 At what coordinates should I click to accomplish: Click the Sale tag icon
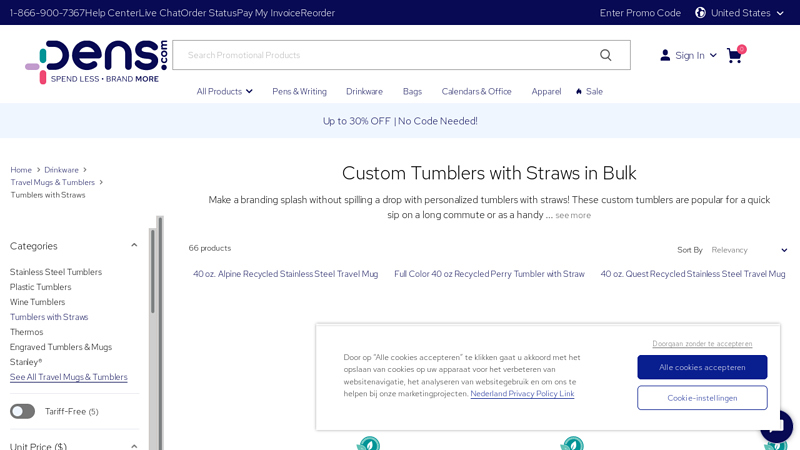(579, 91)
